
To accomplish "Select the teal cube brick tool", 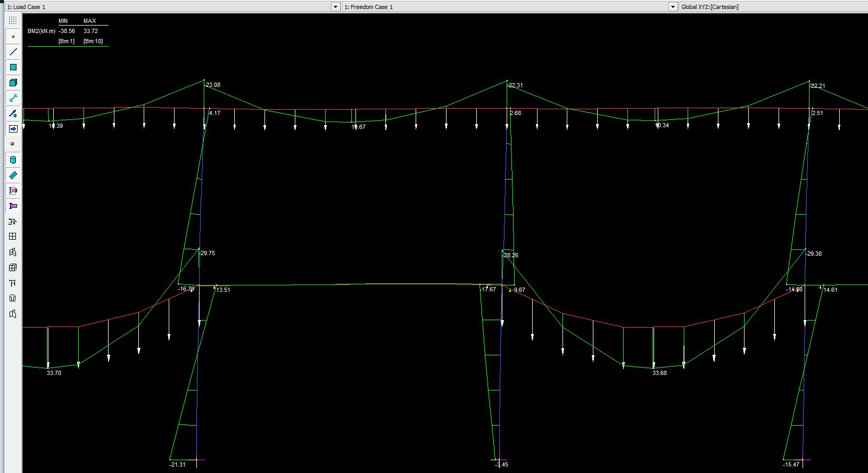I will click(x=13, y=83).
